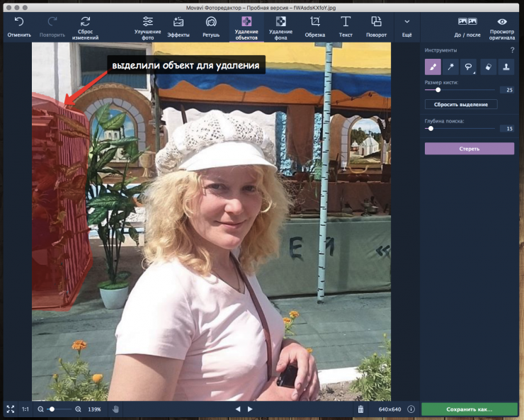Activate the hand pan tool
Viewport: 524px width, 420px height.
(115, 409)
